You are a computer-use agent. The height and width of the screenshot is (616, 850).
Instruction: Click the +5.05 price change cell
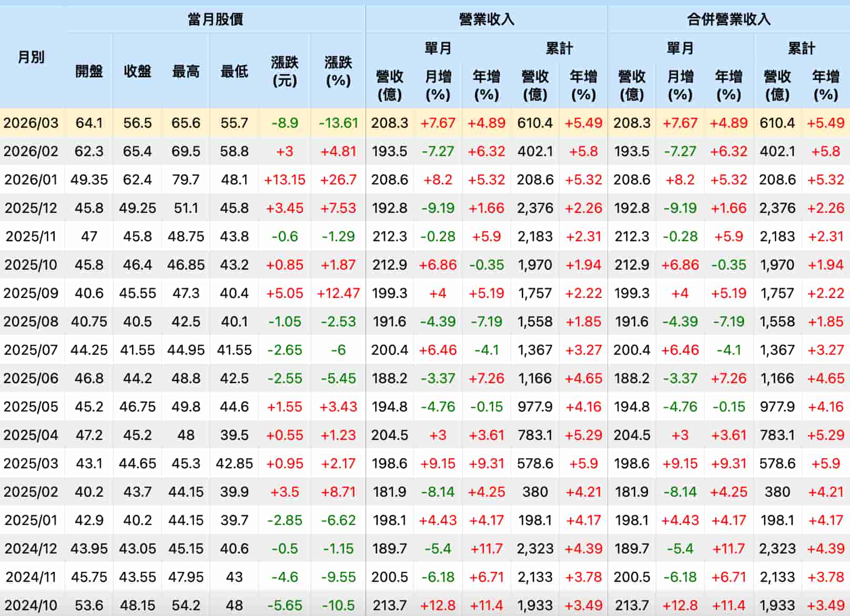(285, 293)
